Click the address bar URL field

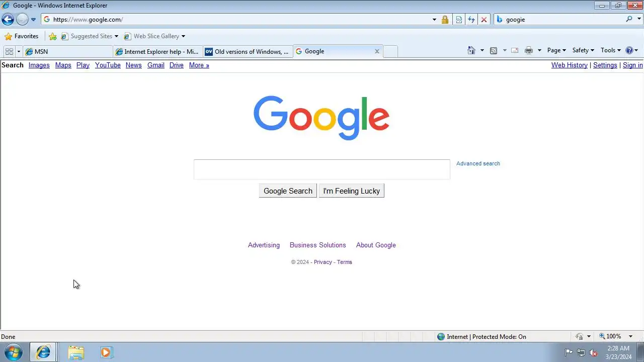[x=236, y=20]
